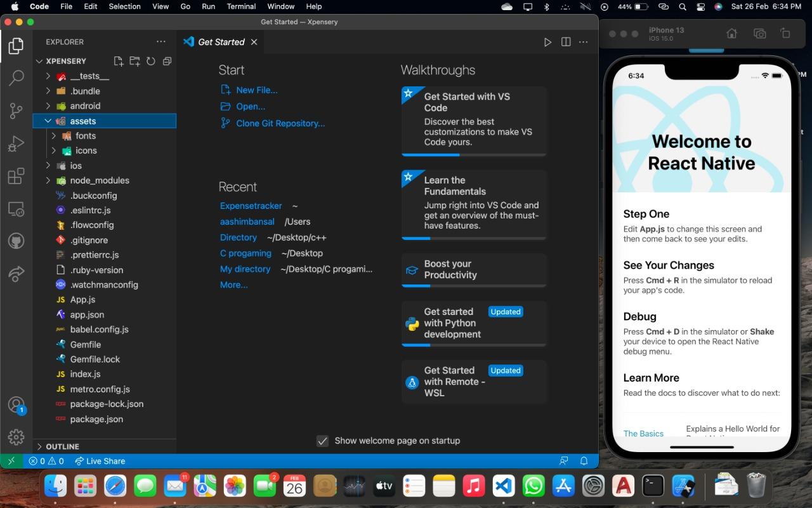Image resolution: width=812 pixels, height=508 pixels.
Task: Take a screenshot in Simulator toolbar
Action: click(759, 34)
